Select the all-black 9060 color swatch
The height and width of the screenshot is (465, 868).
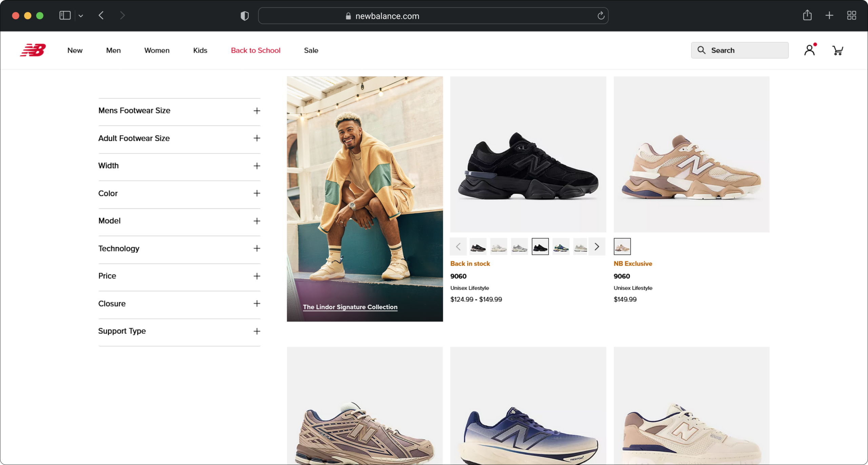[540, 247]
